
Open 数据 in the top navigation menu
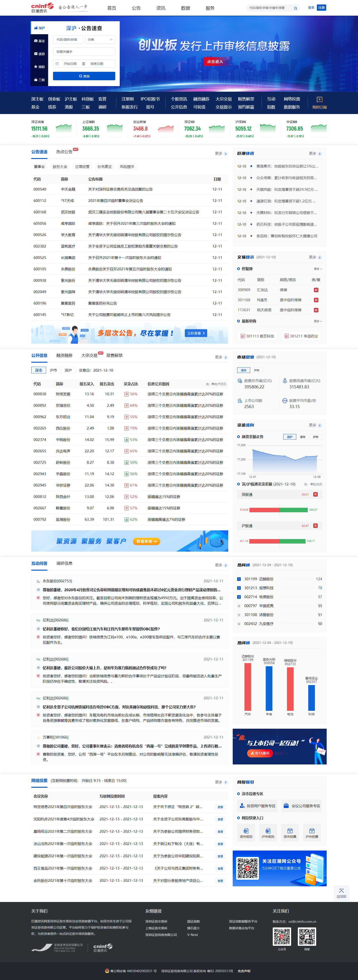tap(185, 8)
